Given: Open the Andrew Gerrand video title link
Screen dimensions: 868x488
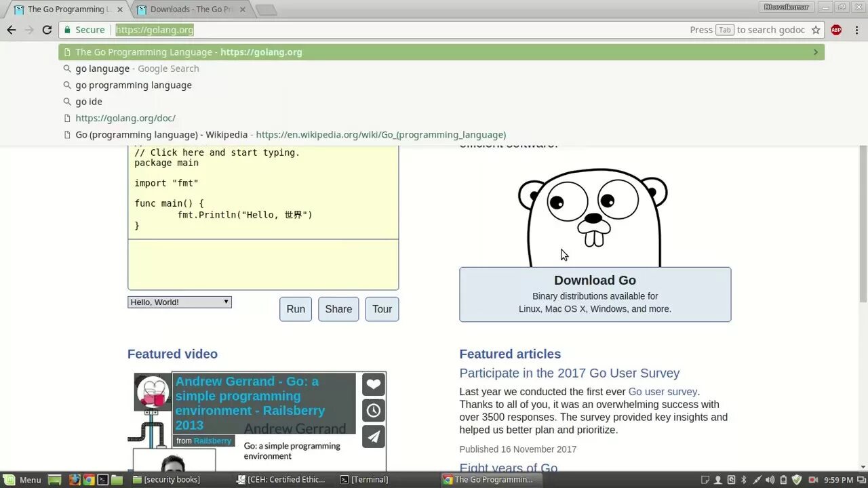Looking at the screenshot, I should point(250,403).
